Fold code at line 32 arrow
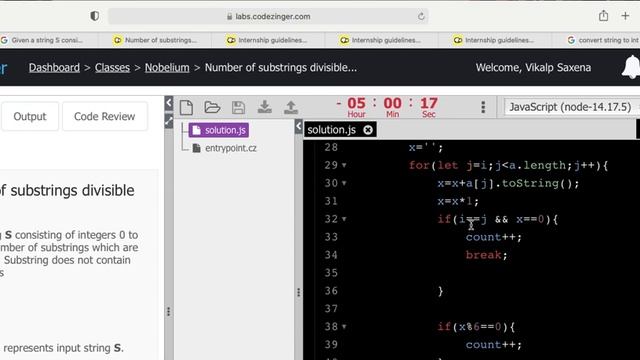 [344, 219]
